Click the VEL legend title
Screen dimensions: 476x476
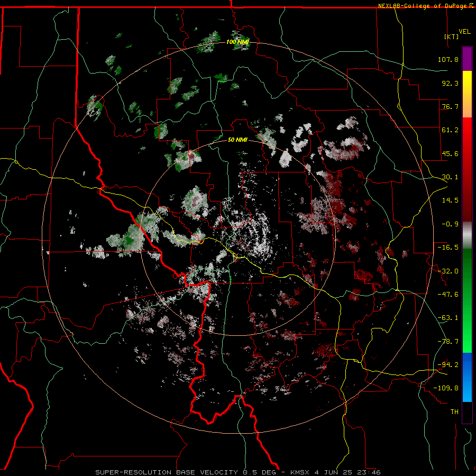point(465,32)
